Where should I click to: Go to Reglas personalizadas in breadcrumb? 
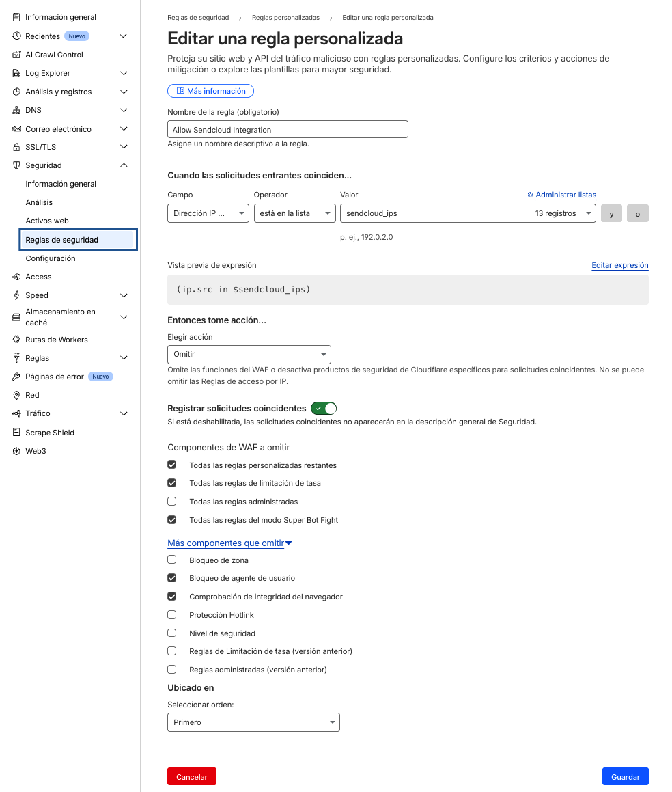[285, 18]
